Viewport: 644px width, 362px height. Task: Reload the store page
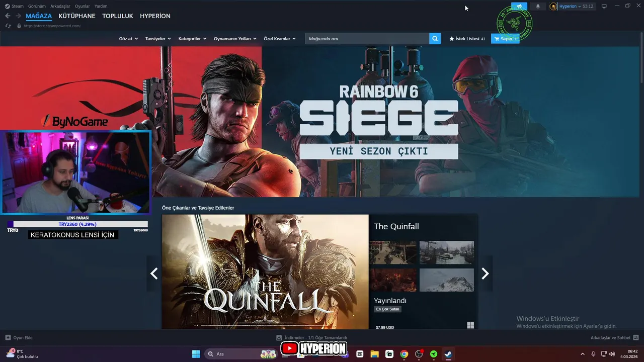point(8,26)
